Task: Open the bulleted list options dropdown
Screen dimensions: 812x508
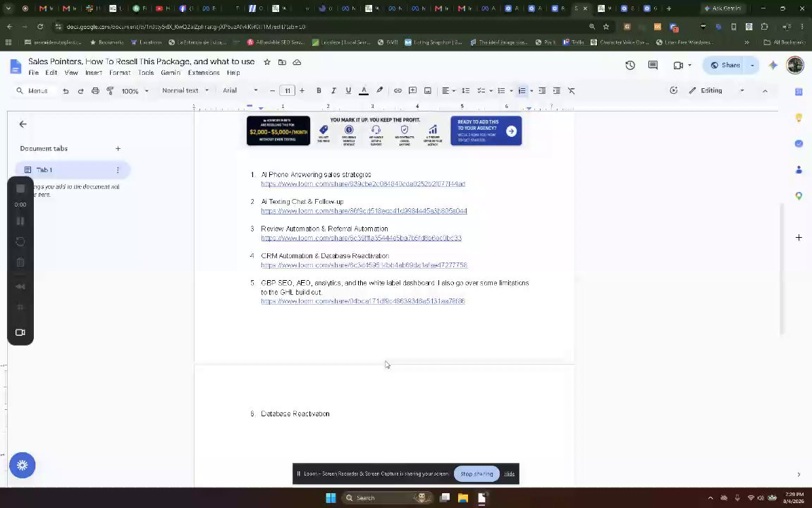Action: [x=511, y=91]
